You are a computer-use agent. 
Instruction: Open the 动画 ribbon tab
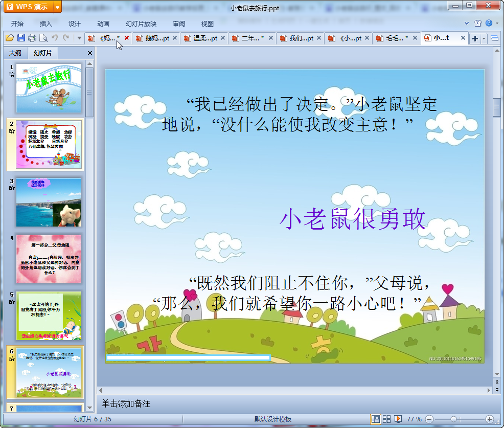point(103,24)
